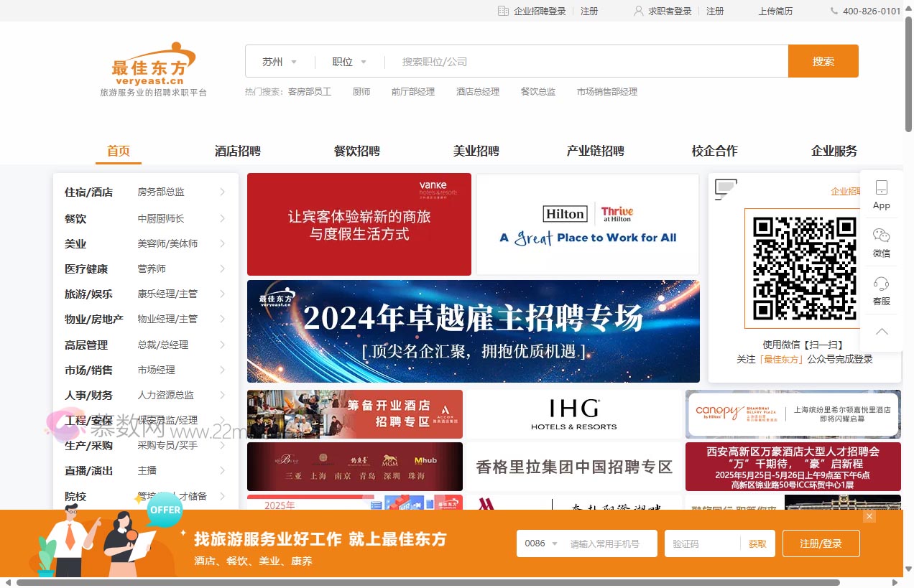Open the 微信 WeChat icon in right sidebar
Image resolution: width=914 pixels, height=588 pixels.
[x=881, y=239]
